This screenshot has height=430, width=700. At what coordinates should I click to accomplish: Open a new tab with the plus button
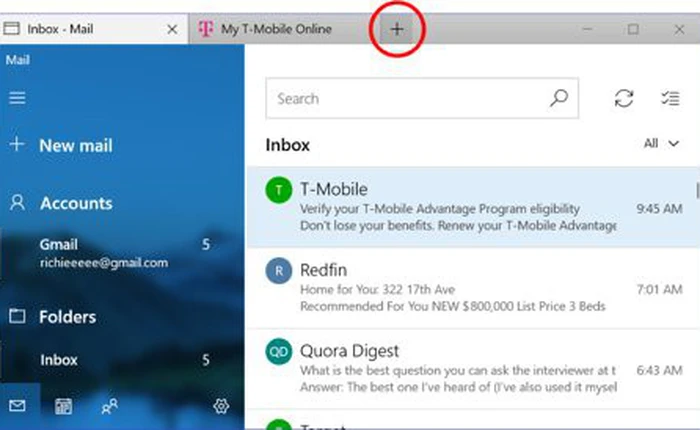click(x=397, y=29)
